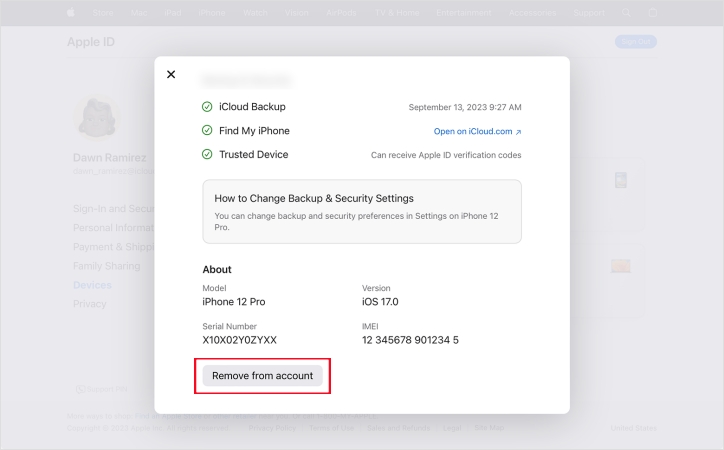Open on iCloud.com link

click(x=477, y=132)
